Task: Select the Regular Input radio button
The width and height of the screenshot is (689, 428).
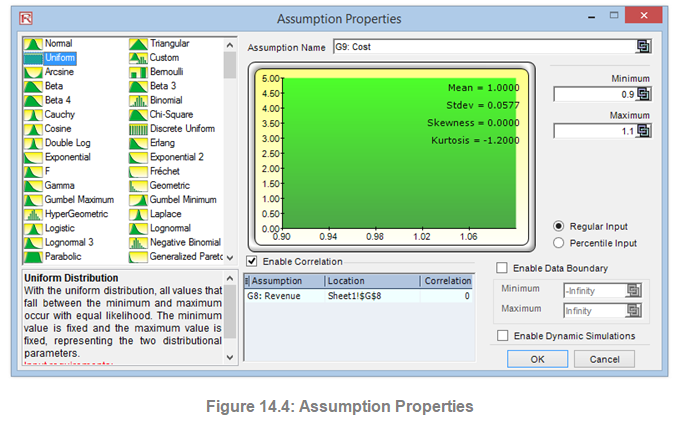Action: [x=558, y=226]
